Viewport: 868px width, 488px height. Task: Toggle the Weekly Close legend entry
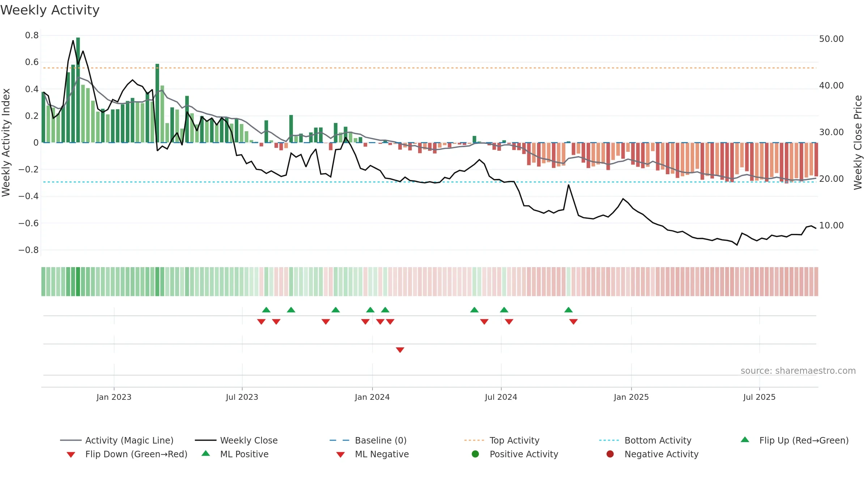click(x=236, y=440)
